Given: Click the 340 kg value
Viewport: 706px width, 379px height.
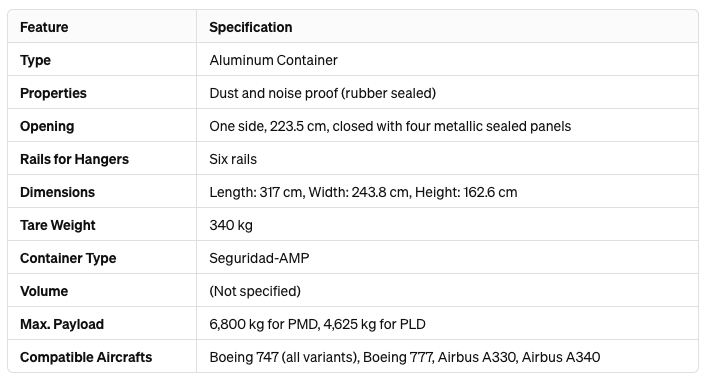Looking at the screenshot, I should [x=231, y=225].
